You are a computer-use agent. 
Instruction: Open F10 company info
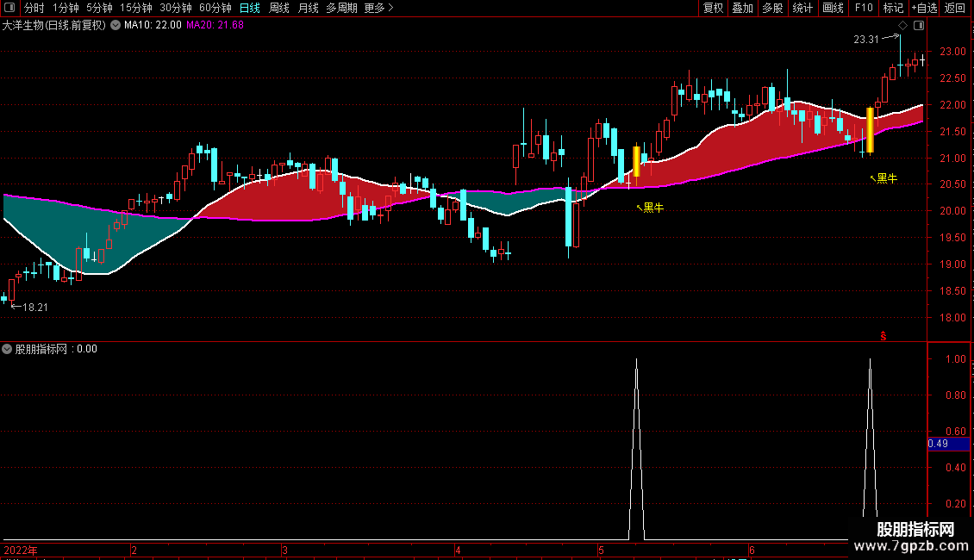pyautogui.click(x=864, y=8)
